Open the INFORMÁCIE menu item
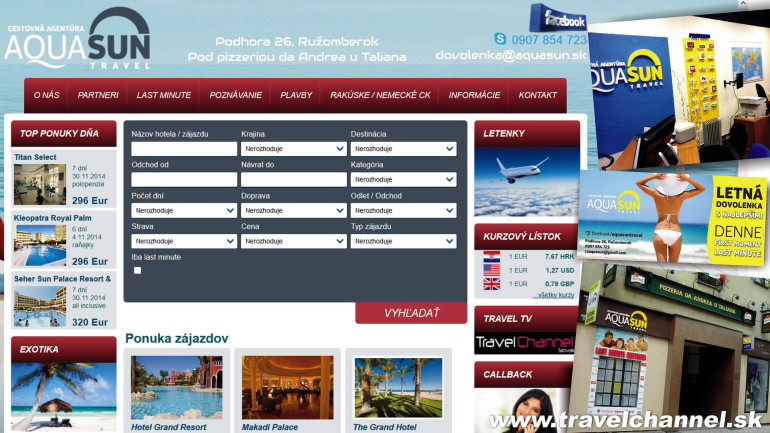Viewport: 770px width, 433px height. 474,95
